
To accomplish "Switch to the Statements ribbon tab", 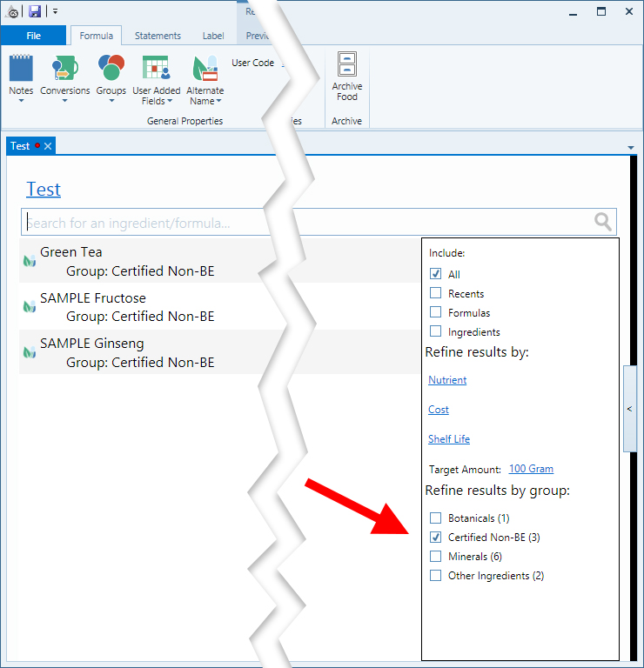I will pos(158,36).
